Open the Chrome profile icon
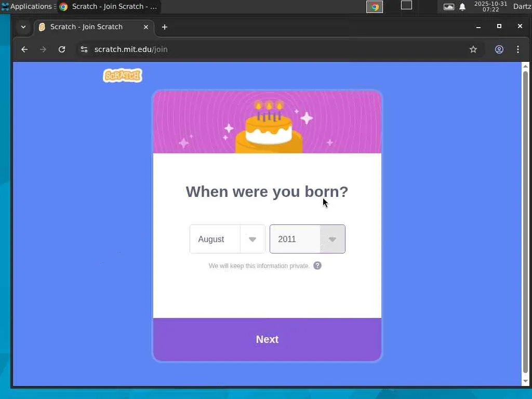The height and width of the screenshot is (399, 532). coord(499,49)
